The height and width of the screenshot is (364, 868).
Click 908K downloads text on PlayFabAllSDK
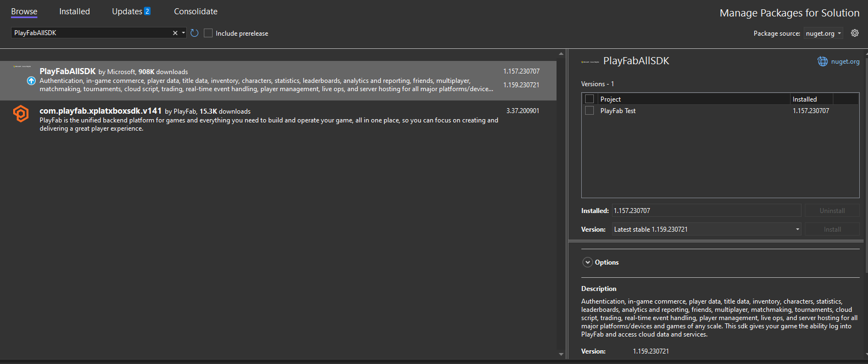[x=163, y=72]
